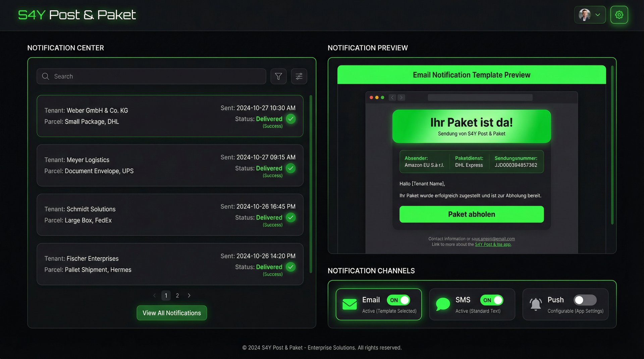644x359 pixels.
Task: Toggle the SMS channel off
Action: 492,300
